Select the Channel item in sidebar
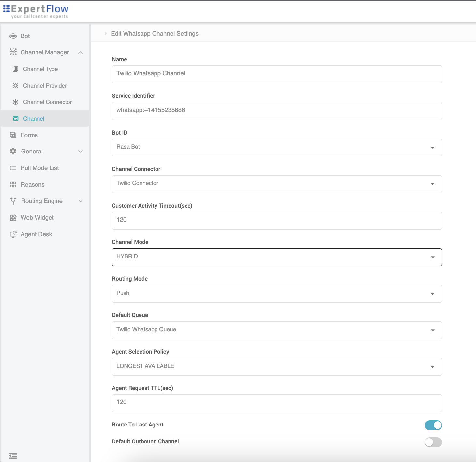This screenshot has width=476, height=462. point(34,119)
